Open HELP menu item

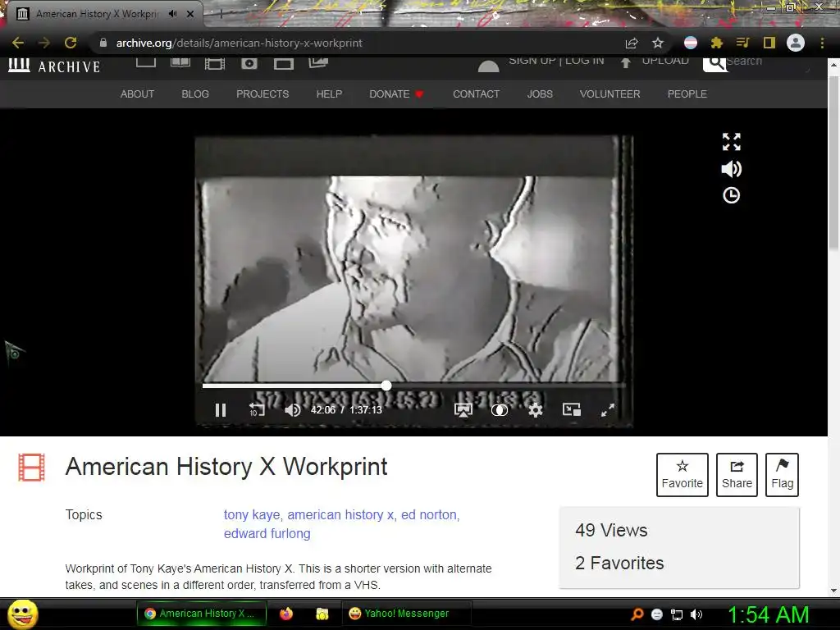tap(329, 94)
